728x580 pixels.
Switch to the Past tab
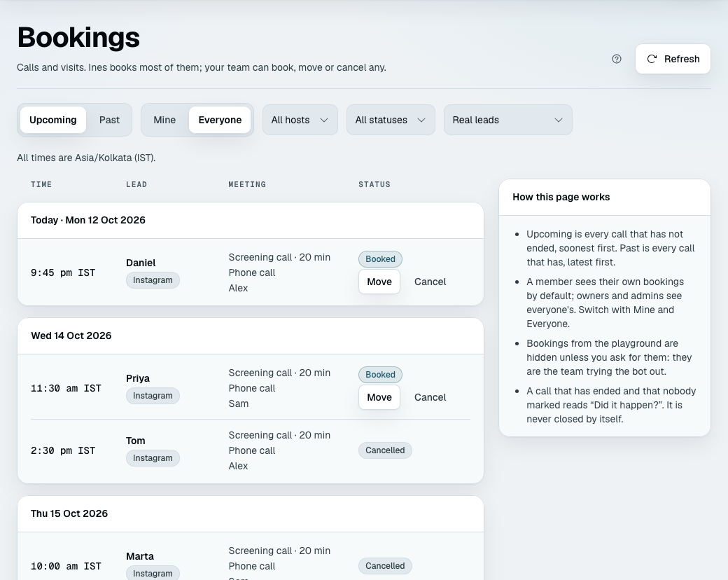(x=110, y=120)
